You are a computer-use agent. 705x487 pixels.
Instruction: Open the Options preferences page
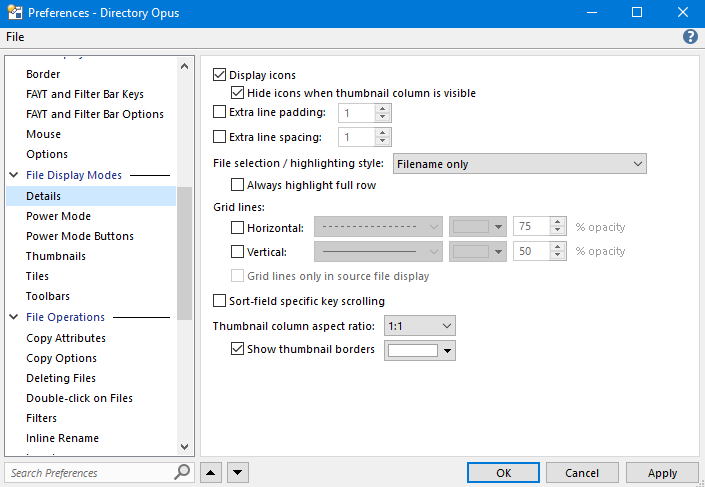tap(47, 154)
